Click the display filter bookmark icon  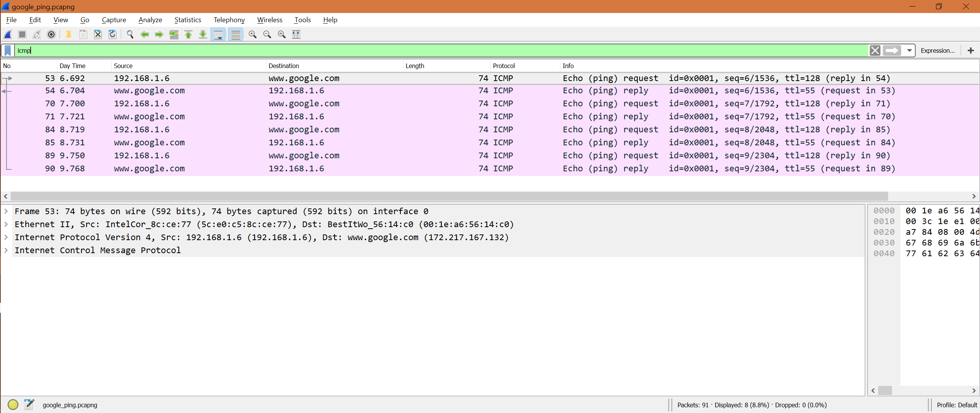[8, 50]
